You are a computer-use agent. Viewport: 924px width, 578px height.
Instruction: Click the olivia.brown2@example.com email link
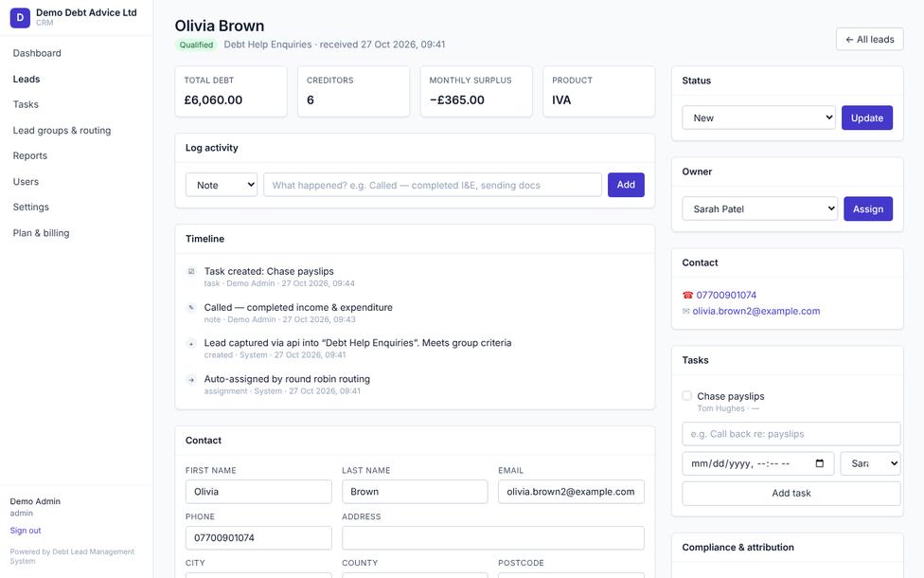click(x=756, y=311)
